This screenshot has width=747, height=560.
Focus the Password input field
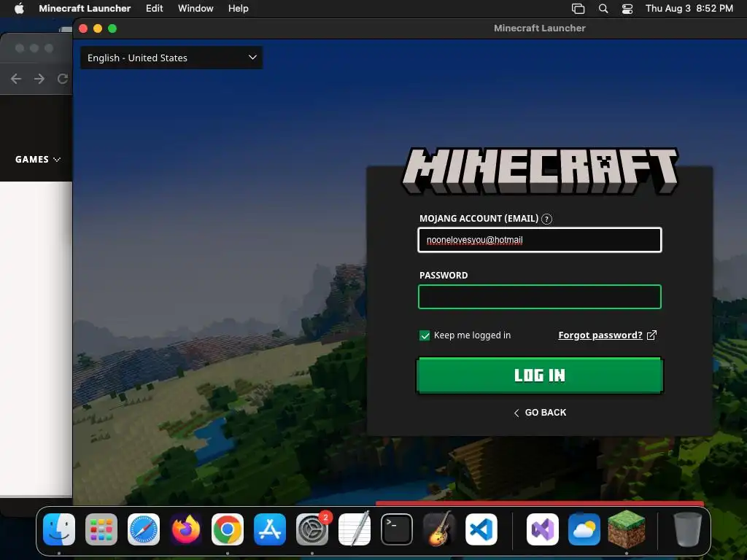pyautogui.click(x=540, y=297)
